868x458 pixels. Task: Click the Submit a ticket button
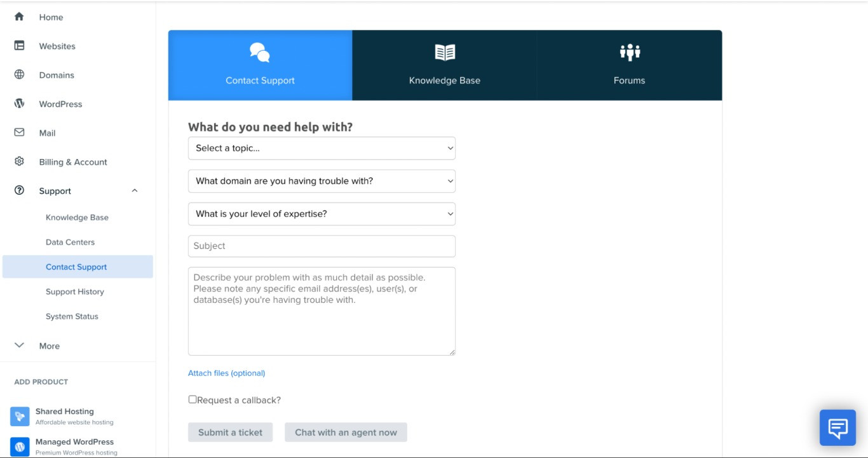click(x=230, y=433)
